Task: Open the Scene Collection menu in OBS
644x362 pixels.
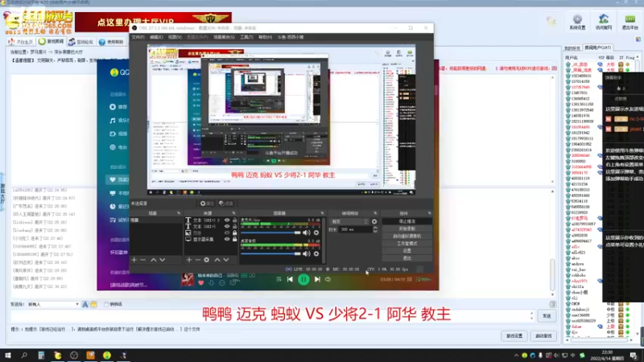Action: pos(224,37)
